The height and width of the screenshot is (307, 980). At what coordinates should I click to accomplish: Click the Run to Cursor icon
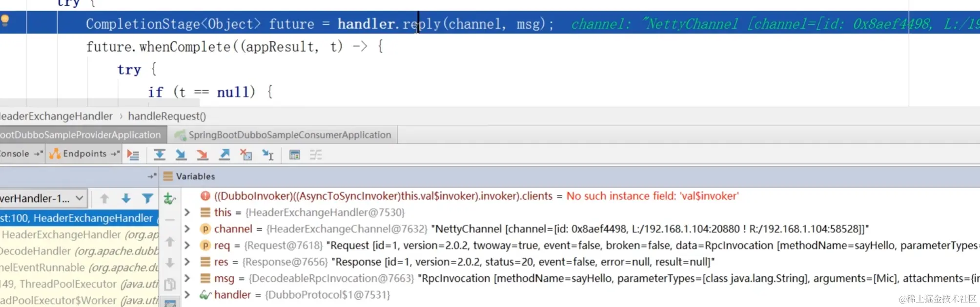268,155
